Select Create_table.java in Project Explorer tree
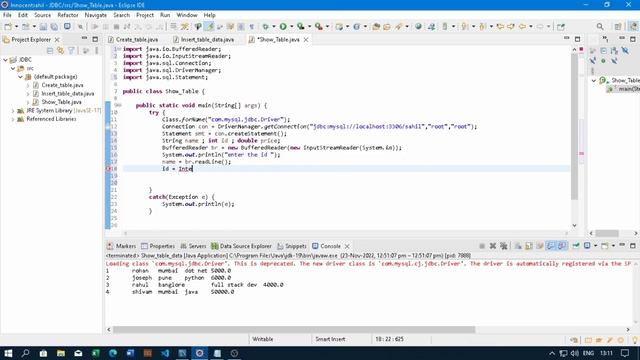Screen dimensions: 640x360 tap(62, 85)
